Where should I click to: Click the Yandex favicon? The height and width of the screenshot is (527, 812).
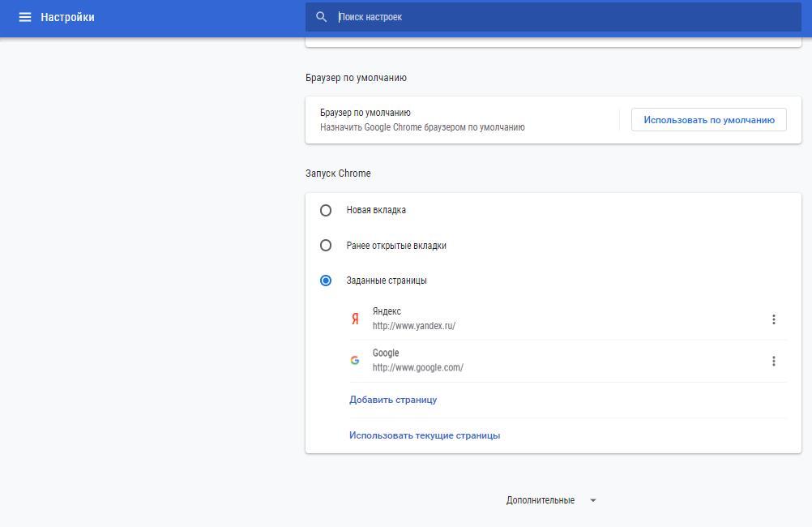(355, 319)
